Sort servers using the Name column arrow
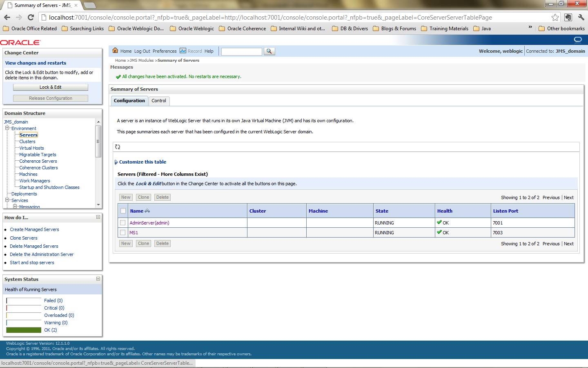Image resolution: width=588 pixels, height=368 pixels. tap(147, 211)
